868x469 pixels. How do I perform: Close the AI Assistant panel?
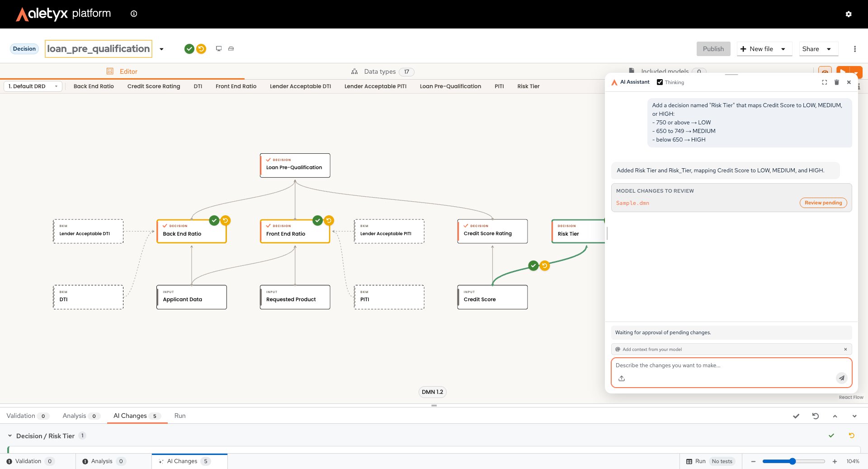tap(849, 82)
